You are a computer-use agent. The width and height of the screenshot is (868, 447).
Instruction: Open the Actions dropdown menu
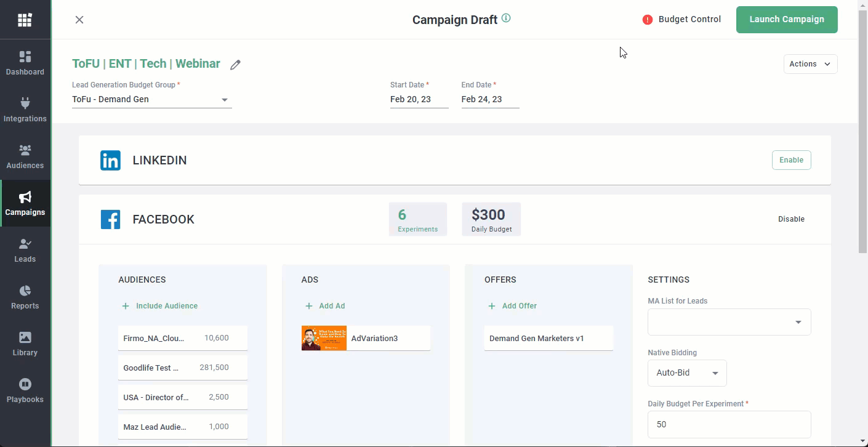tap(810, 64)
